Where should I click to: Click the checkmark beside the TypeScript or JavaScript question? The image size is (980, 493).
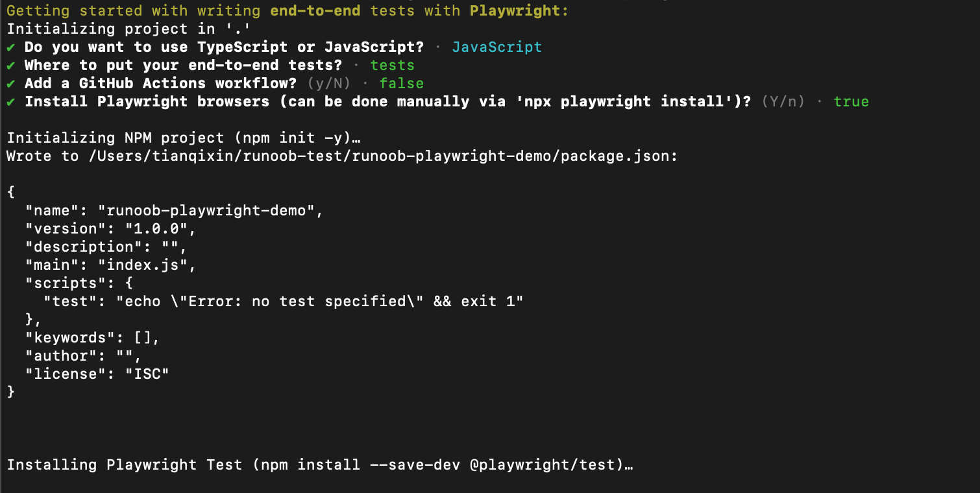[11, 47]
